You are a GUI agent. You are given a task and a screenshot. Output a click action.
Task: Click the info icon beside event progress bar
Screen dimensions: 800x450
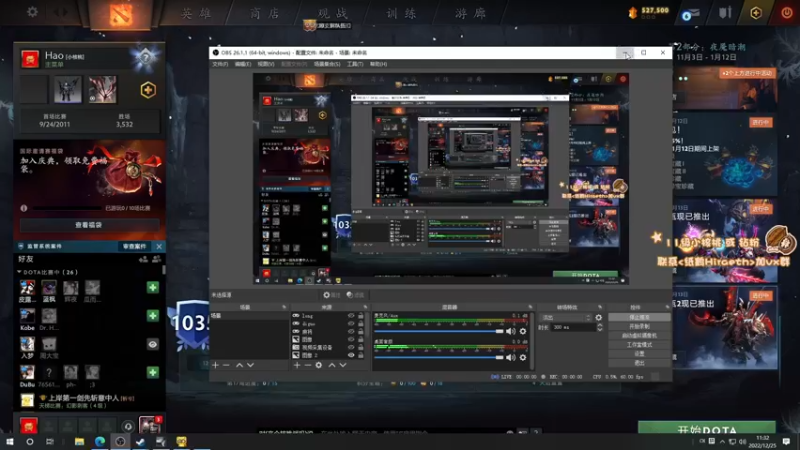click(x=23, y=208)
